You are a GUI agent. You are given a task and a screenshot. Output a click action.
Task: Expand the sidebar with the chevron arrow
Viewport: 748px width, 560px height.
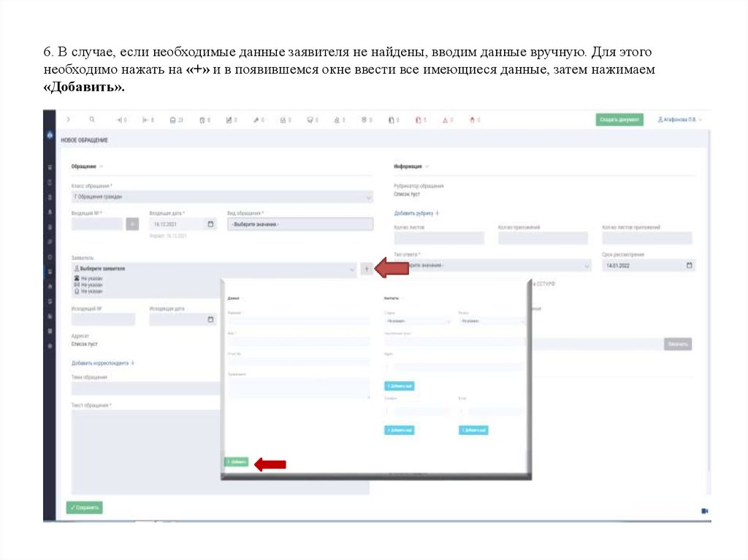coord(68,119)
